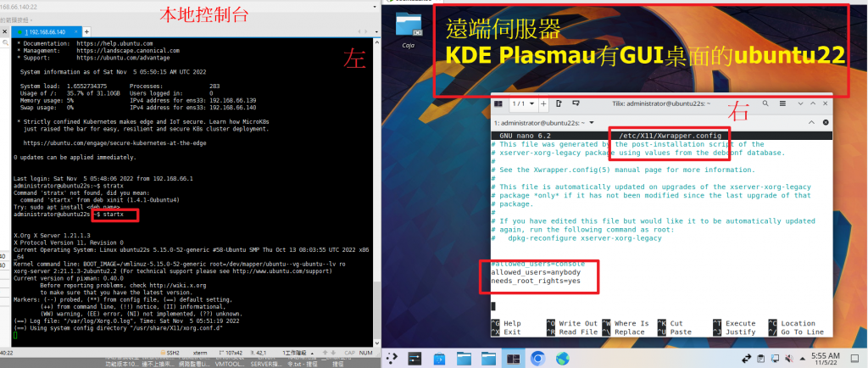Expand hidden system tray icons arrow
The height and width of the screenshot is (368, 868).
tap(803, 359)
